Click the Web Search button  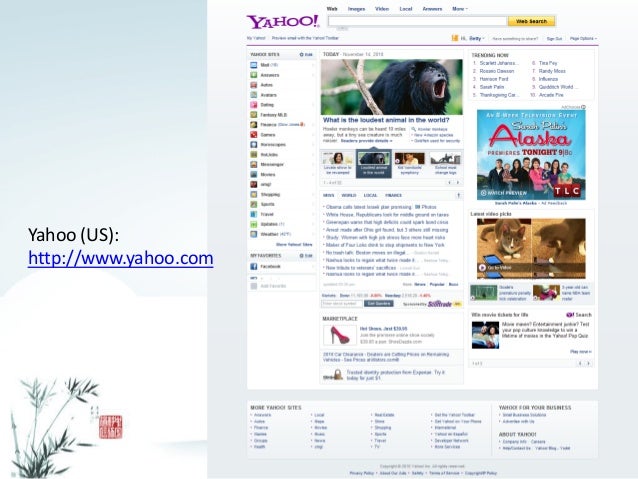(x=531, y=21)
